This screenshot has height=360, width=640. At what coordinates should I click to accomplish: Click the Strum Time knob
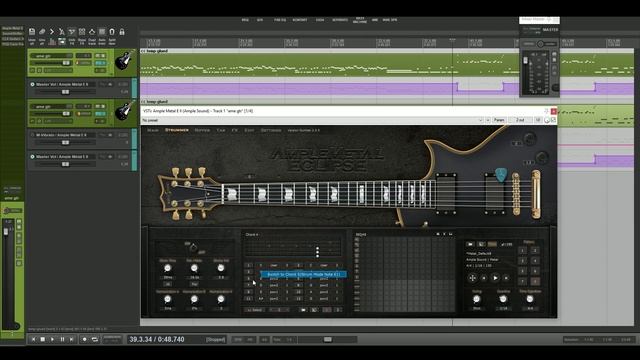point(167,268)
